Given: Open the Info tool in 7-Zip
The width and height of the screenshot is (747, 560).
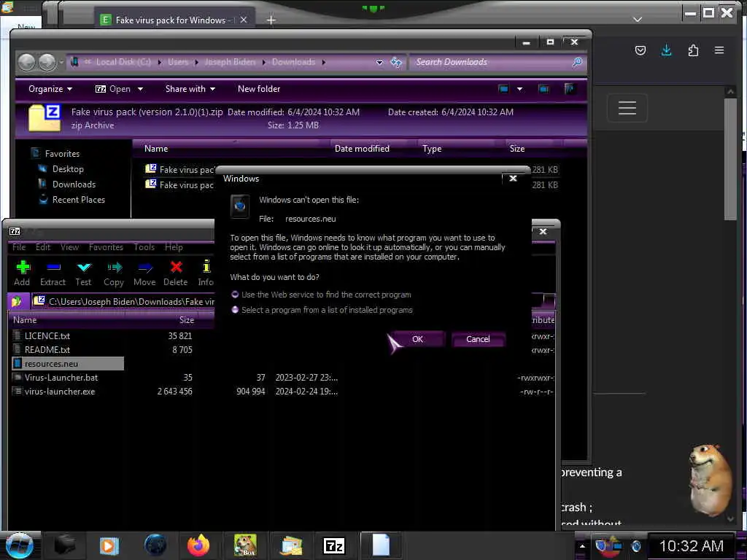Looking at the screenshot, I should (x=206, y=273).
